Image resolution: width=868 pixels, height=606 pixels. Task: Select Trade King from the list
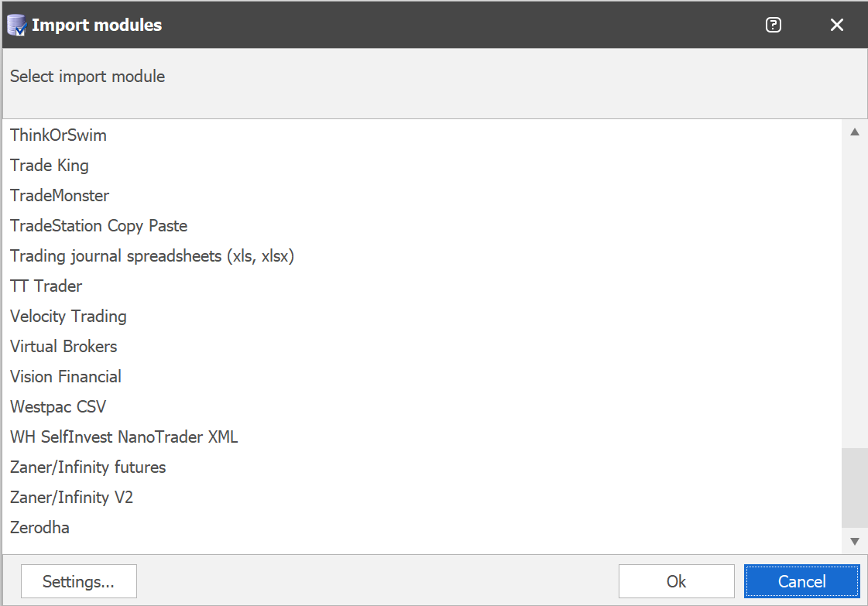(x=422, y=166)
